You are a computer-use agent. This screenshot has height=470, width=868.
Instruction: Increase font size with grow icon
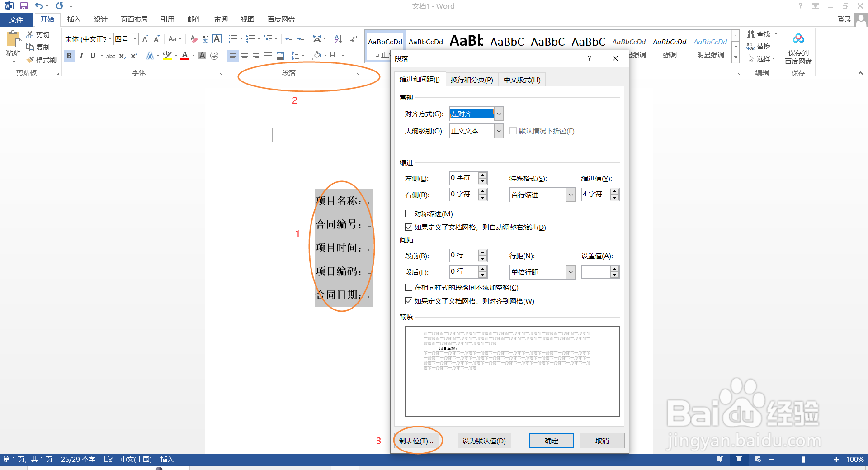pyautogui.click(x=145, y=39)
